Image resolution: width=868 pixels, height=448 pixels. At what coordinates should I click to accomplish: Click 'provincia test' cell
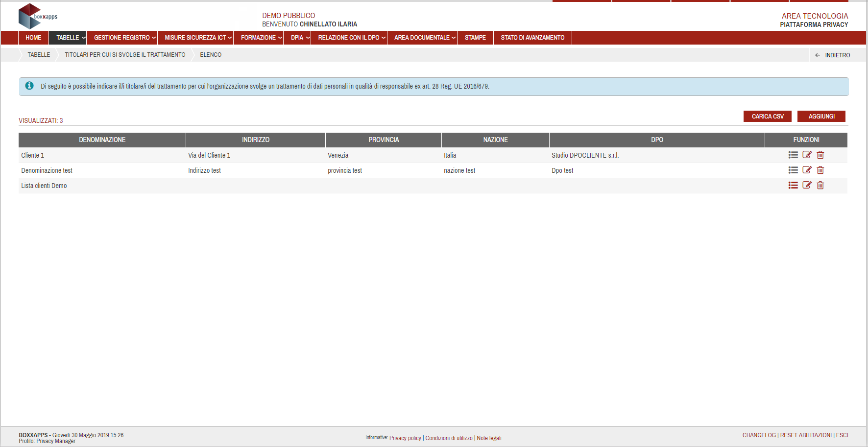point(384,170)
